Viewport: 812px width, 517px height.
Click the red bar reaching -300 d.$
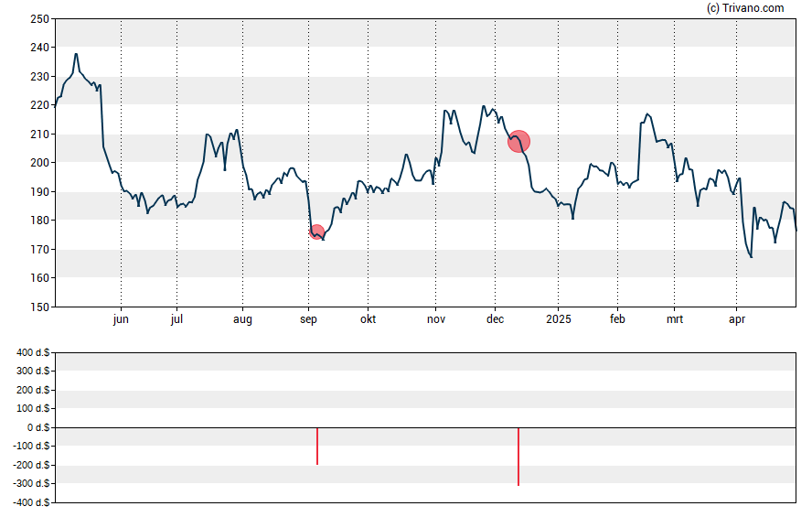(518, 457)
